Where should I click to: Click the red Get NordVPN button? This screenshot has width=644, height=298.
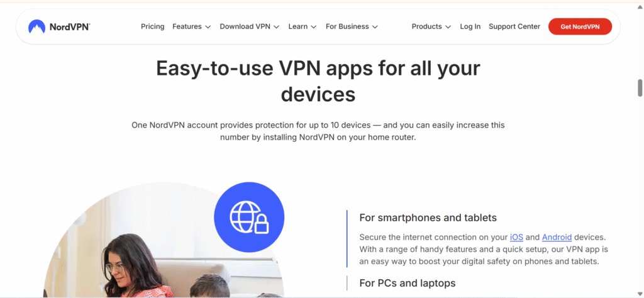580,26
